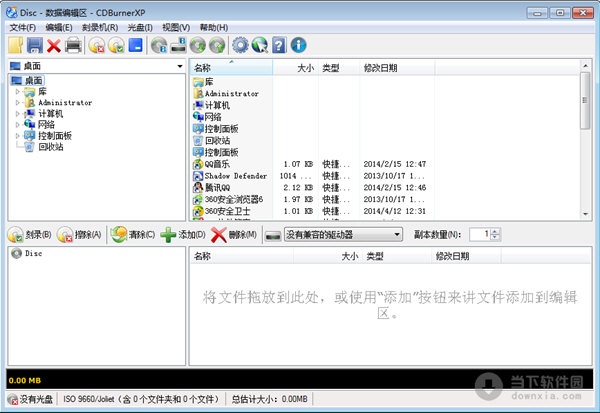Click the printer icon
This screenshot has width=600, height=413.
coord(73,46)
